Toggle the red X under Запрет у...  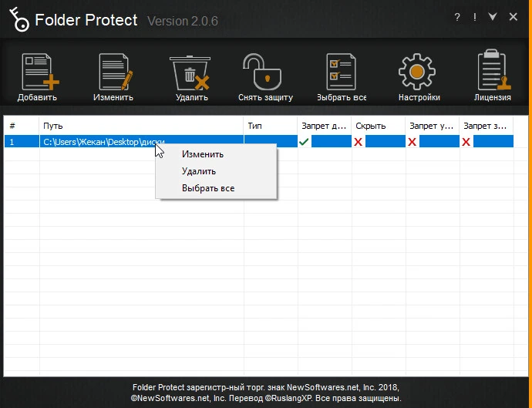pos(412,142)
